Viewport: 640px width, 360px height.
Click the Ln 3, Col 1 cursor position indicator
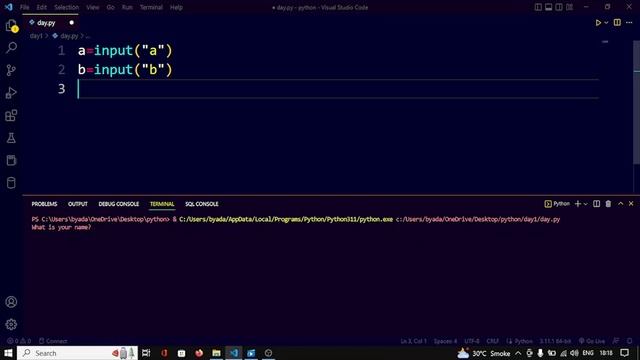[x=413, y=341]
